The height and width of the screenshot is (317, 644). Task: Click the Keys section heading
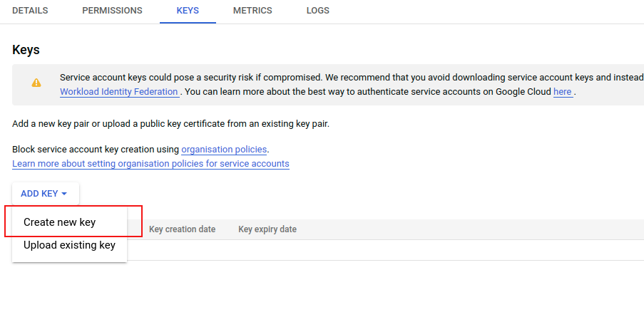click(x=26, y=50)
